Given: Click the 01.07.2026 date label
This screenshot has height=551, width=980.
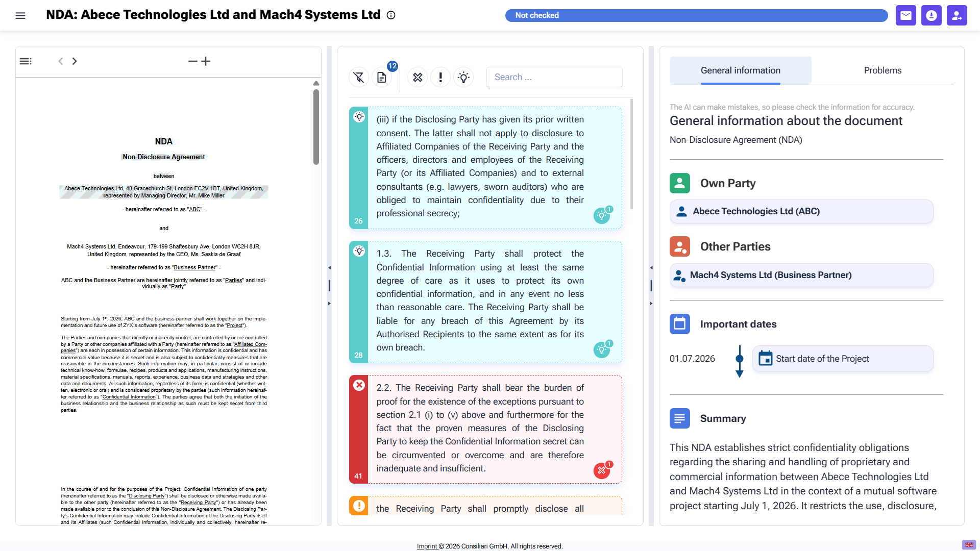Looking at the screenshot, I should tap(692, 359).
